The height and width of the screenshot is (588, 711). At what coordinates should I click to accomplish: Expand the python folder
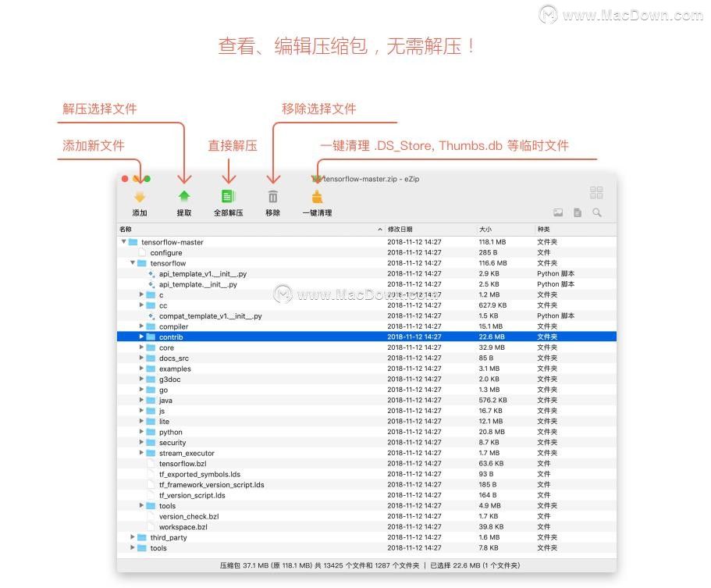[141, 432]
